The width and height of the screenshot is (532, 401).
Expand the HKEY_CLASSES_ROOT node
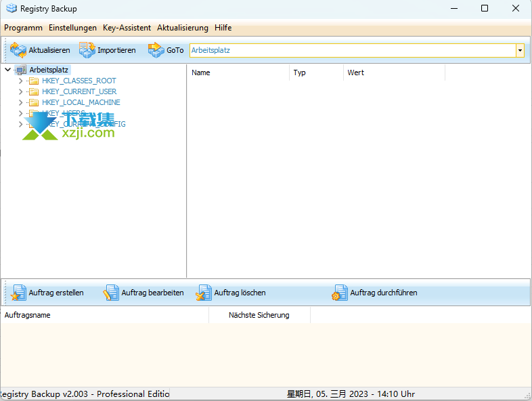pos(20,81)
